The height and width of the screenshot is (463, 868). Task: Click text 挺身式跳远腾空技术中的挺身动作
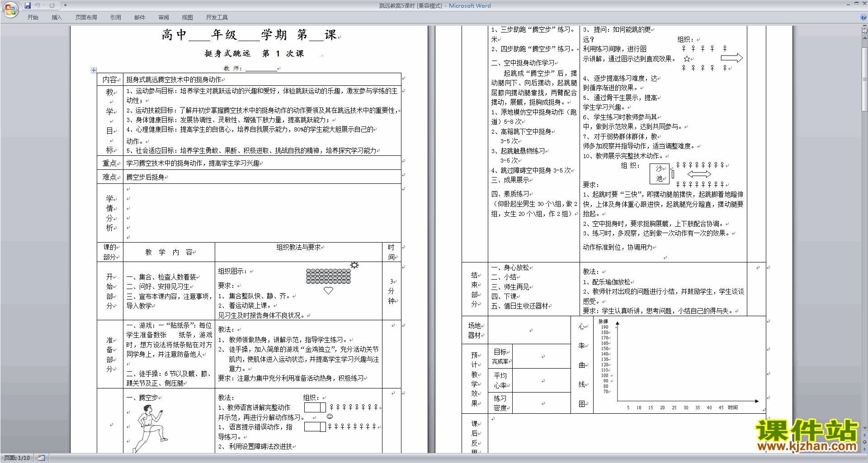[174, 80]
